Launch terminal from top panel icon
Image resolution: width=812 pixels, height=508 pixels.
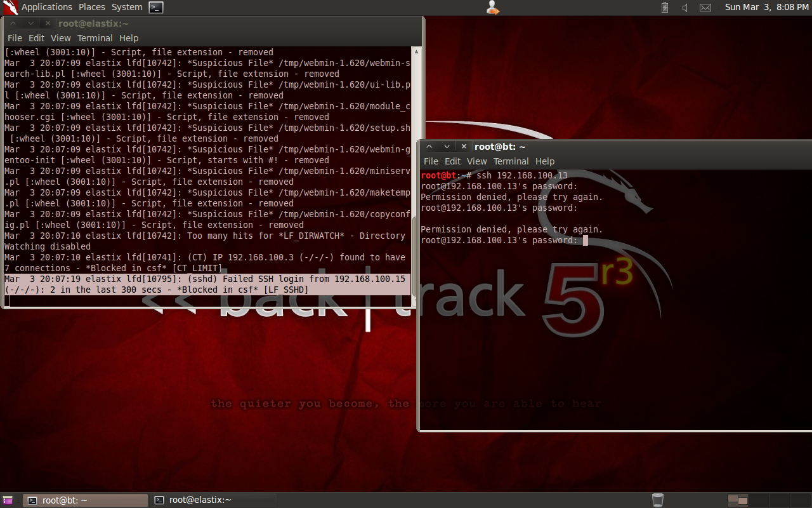point(156,8)
